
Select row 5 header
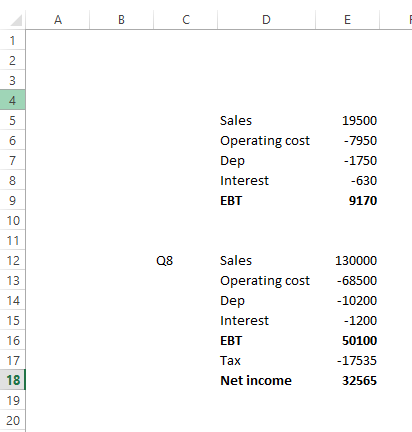pyautogui.click(x=12, y=120)
